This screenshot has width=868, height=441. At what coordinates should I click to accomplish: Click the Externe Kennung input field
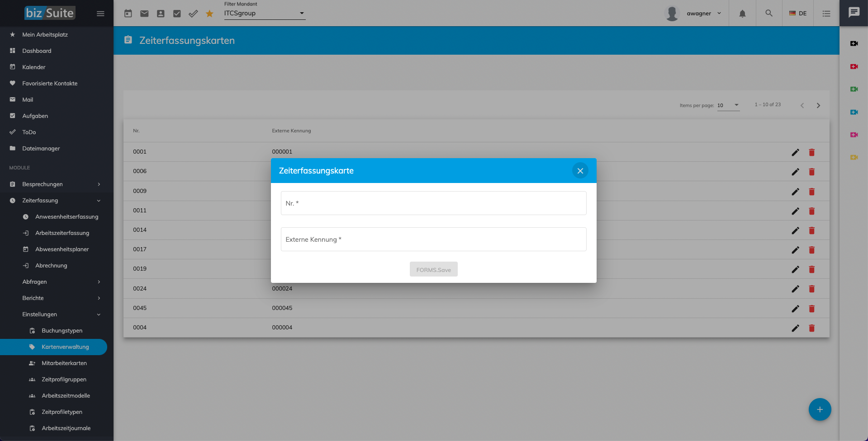[x=433, y=239]
